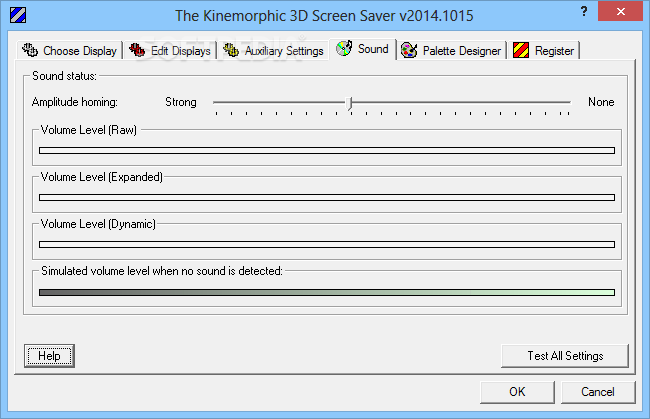Screen dimensions: 650x419
Task: Click the 'Volume Level (Dynamic)' group label
Action: [x=98, y=224]
